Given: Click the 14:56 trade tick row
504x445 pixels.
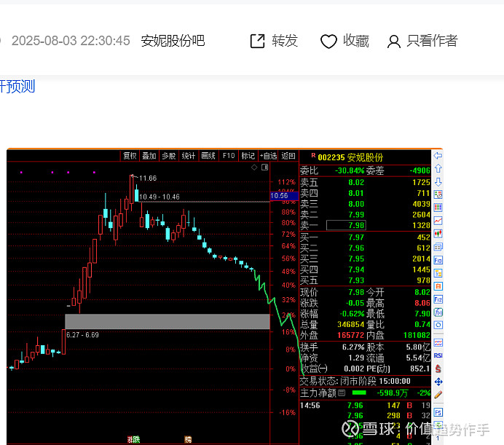Looking at the screenshot, I should click(365, 405).
